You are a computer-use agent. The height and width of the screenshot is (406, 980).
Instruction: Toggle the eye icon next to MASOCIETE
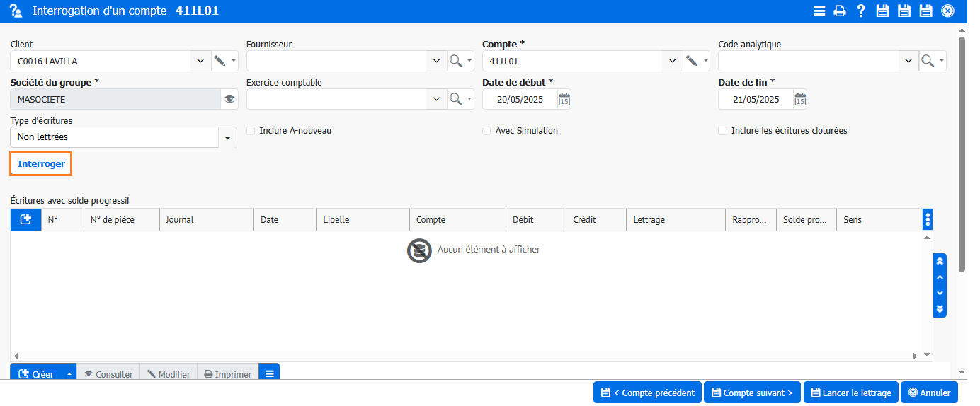[229, 100]
